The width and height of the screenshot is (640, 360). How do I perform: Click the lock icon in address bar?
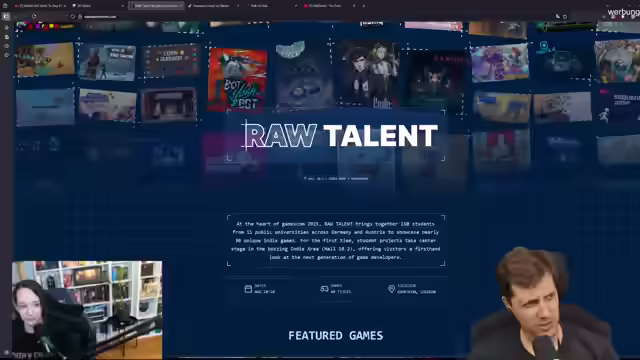click(x=80, y=17)
